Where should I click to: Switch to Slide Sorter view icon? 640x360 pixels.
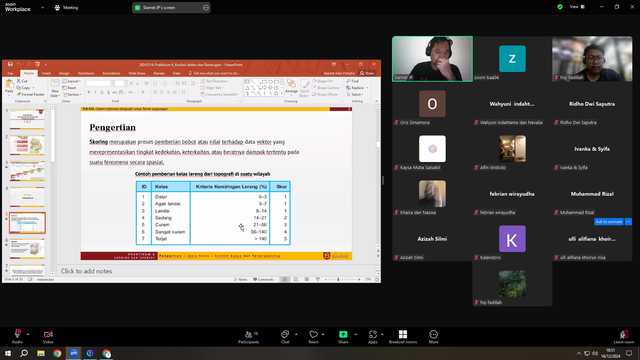(x=296, y=280)
